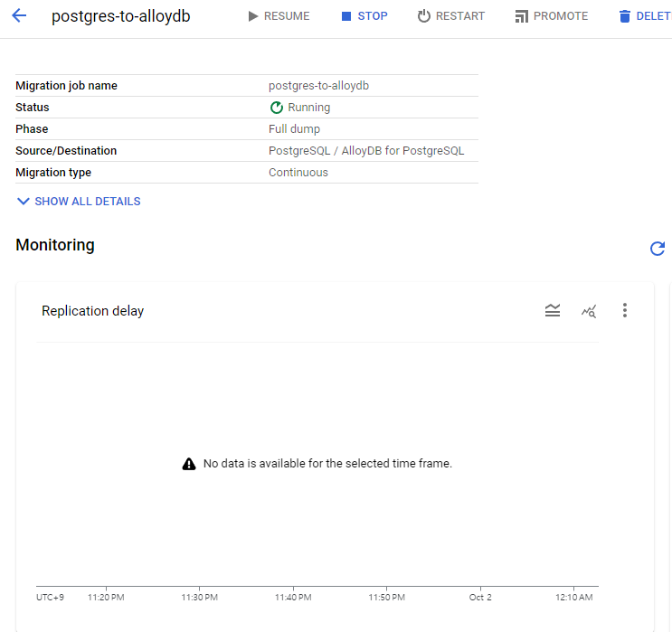Open Explore data icon on Replication delay chart
This screenshot has height=632, width=672.
coord(589,311)
